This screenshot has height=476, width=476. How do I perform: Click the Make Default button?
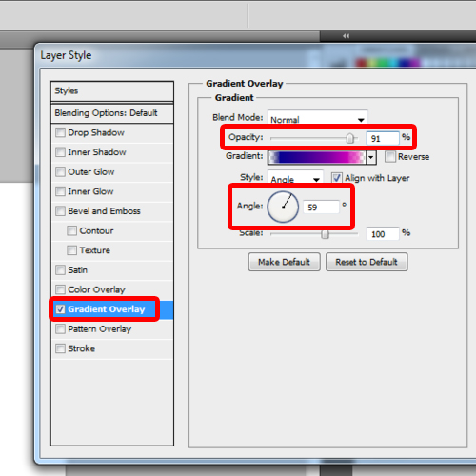coord(285,262)
